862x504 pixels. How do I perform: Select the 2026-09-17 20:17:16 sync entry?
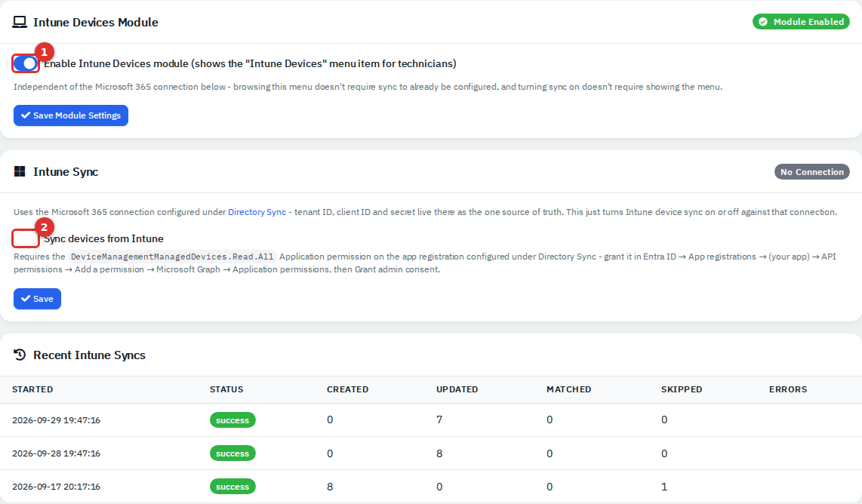tap(431, 487)
